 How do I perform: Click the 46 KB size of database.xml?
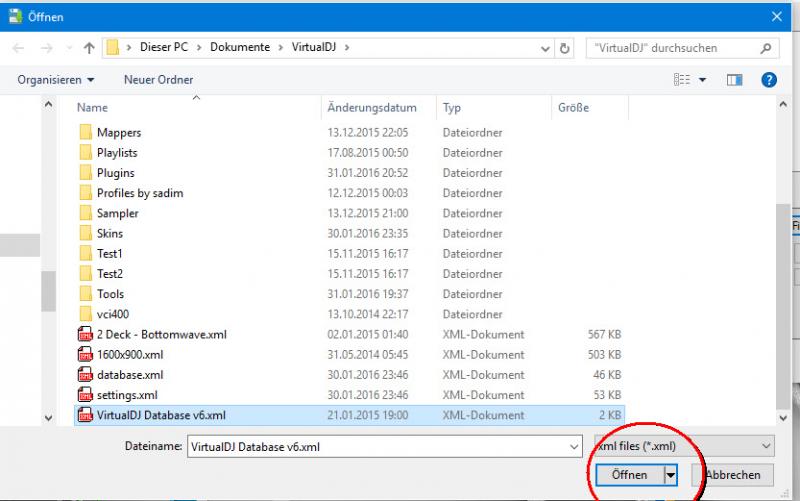tap(607, 375)
